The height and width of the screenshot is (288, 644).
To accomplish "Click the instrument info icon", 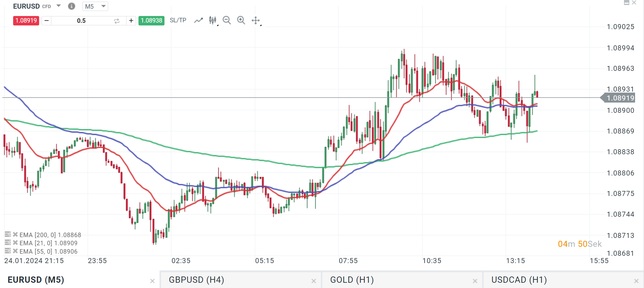I will (71, 6).
